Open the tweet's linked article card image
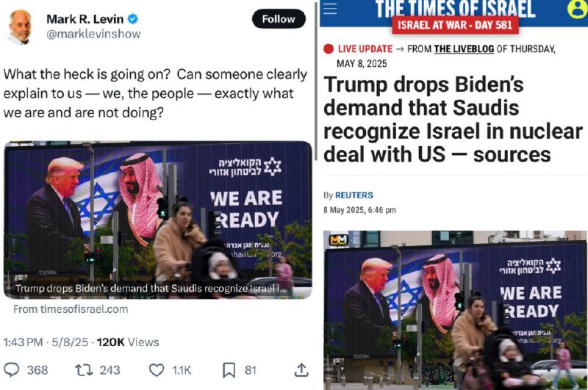Screen dimensions: 588x390 (x=158, y=220)
